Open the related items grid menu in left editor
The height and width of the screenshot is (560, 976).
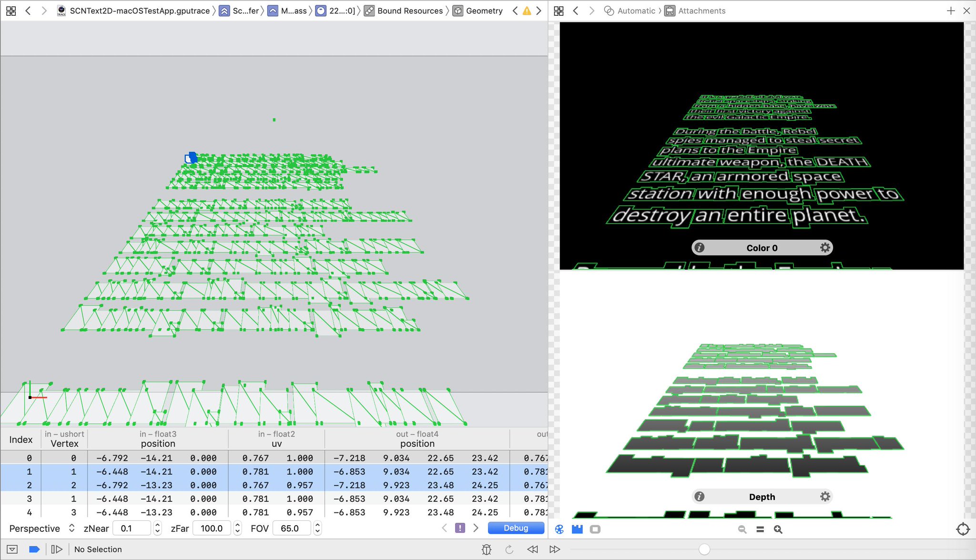pos(11,10)
